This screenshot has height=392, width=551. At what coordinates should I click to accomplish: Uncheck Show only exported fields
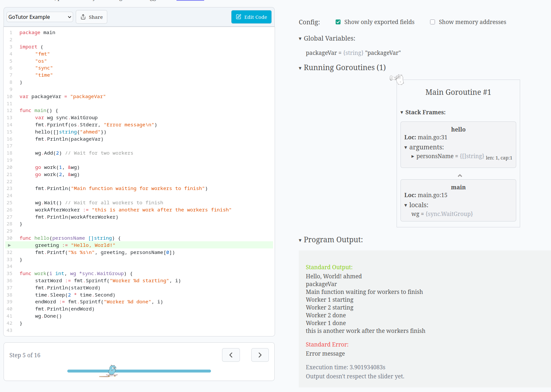pos(338,22)
